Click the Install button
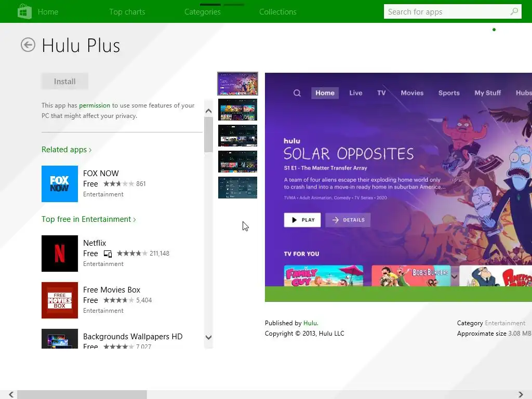Screen dimensions: 532x399 (65, 82)
